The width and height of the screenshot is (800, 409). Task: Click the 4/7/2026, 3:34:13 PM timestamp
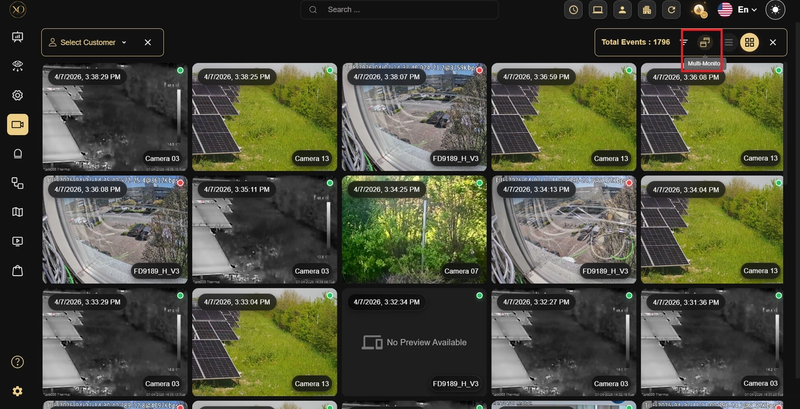[x=536, y=190]
